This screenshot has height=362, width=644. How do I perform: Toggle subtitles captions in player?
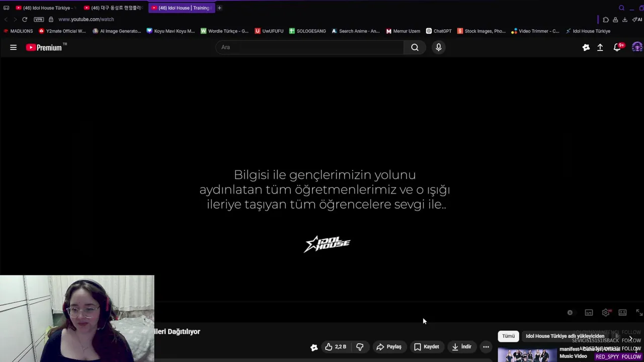point(589,313)
